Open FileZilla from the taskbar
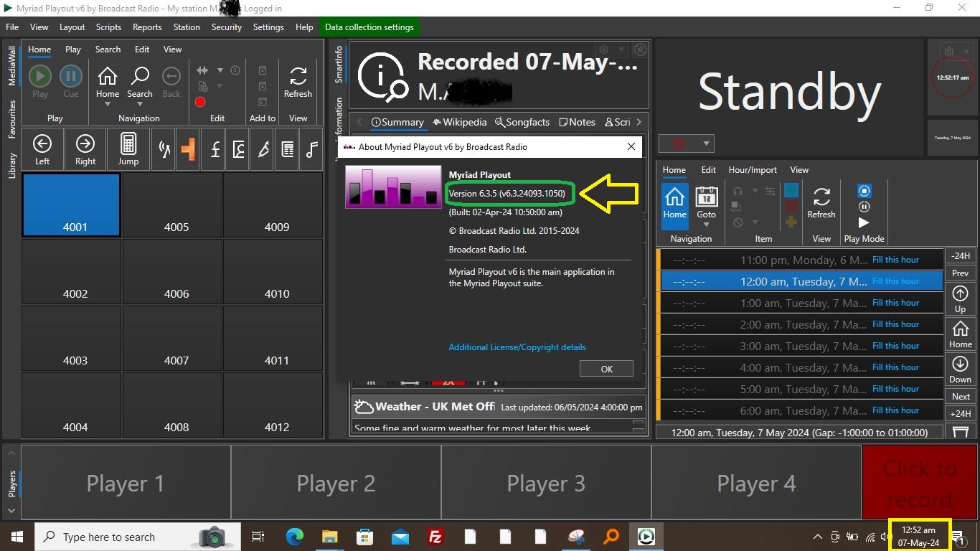Image resolution: width=980 pixels, height=551 pixels. (435, 537)
